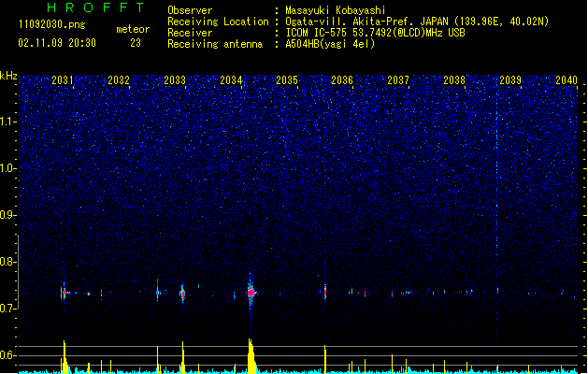Click the meteor echo just before 2031

64,292
